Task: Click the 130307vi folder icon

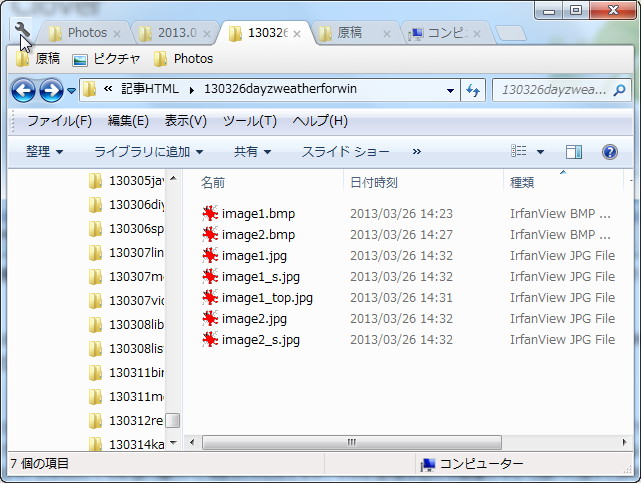Action: tap(95, 301)
